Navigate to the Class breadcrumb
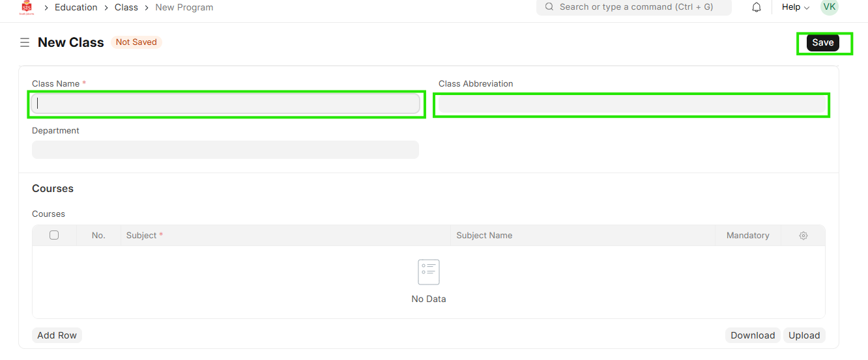Image resolution: width=868 pixels, height=360 pixels. (x=126, y=7)
